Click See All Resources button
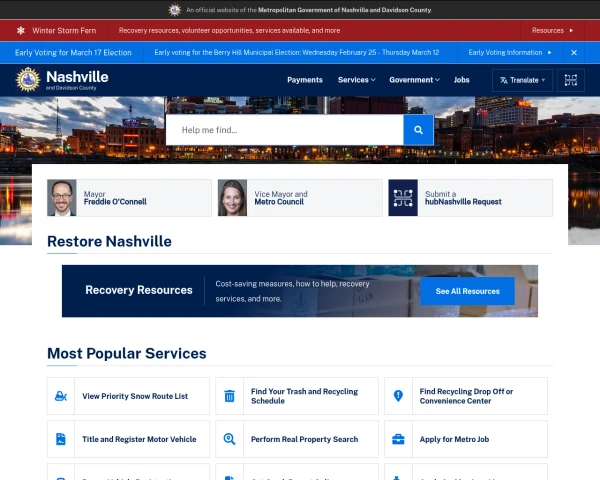This screenshot has height=480, width=600. (467, 291)
